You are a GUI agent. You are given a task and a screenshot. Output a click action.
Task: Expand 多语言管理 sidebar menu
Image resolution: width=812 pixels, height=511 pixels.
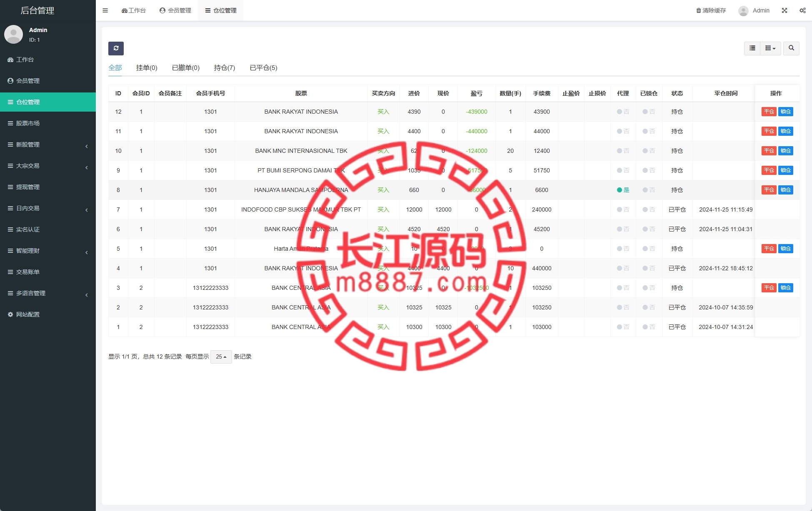pyautogui.click(x=48, y=293)
